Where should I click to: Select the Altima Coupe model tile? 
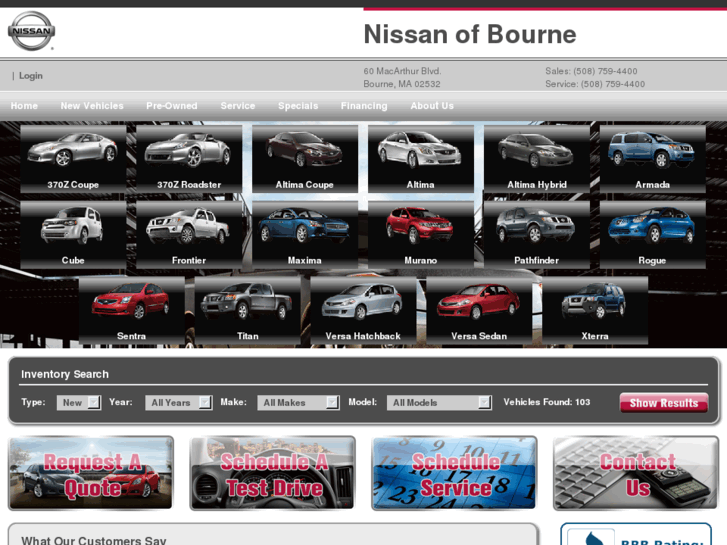coord(305,159)
